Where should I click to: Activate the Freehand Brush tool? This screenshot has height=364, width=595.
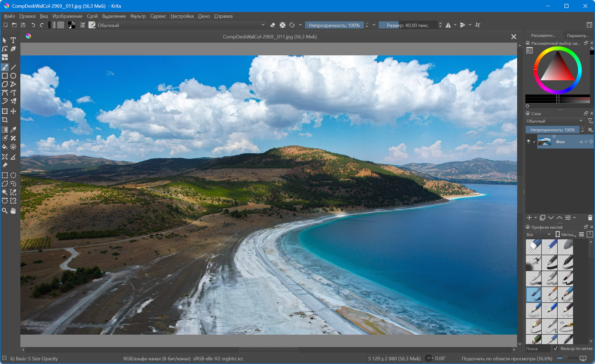5,67
